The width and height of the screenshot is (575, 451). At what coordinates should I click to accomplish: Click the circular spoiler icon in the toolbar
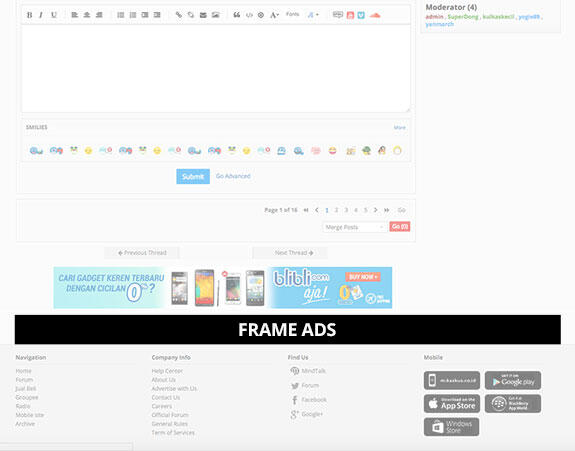tap(261, 15)
